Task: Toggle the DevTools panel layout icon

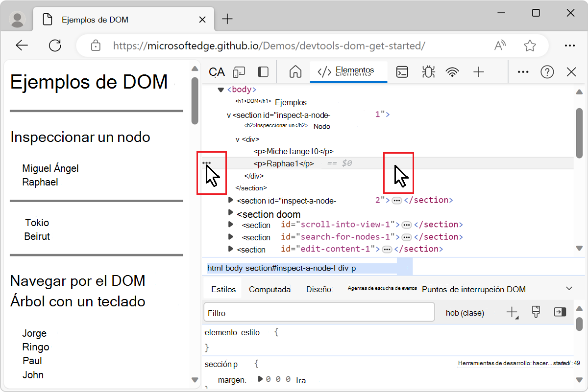Action: [x=263, y=71]
